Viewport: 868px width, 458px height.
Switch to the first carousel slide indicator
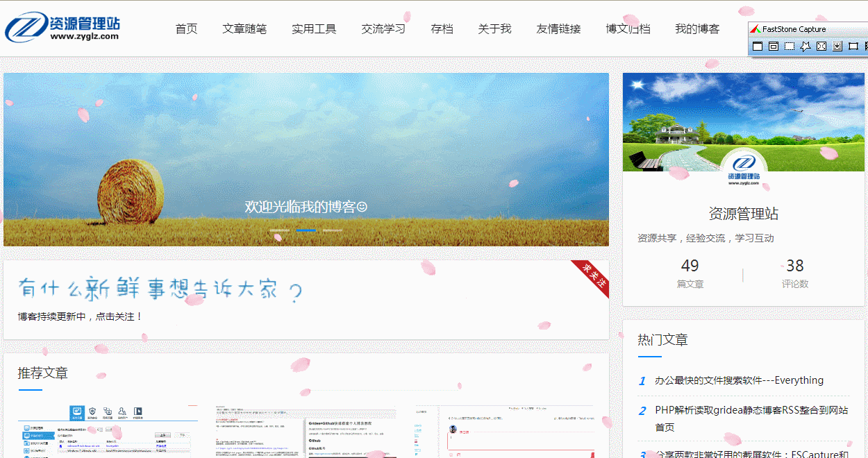[x=279, y=230]
